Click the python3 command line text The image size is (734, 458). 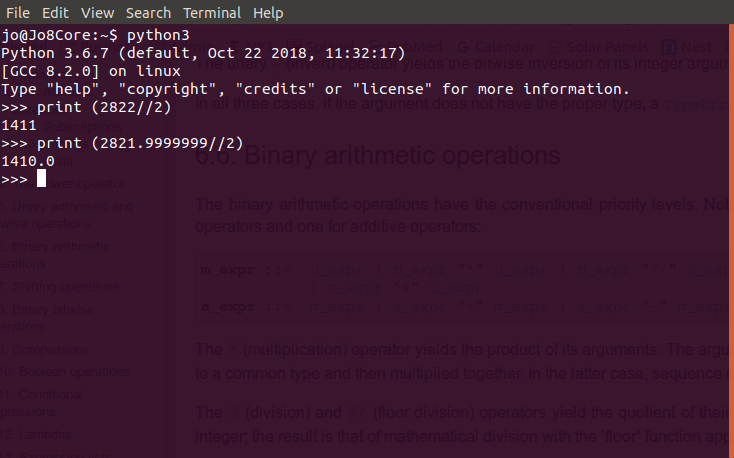[x=158, y=36]
